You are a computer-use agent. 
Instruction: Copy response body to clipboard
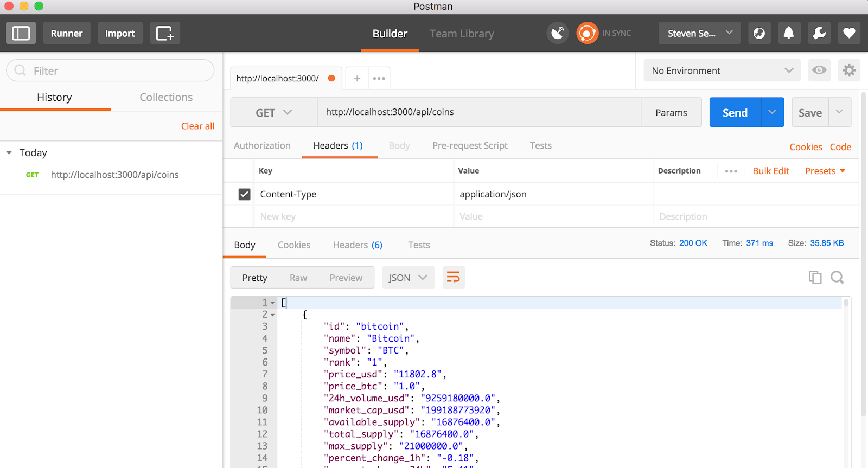[815, 278]
